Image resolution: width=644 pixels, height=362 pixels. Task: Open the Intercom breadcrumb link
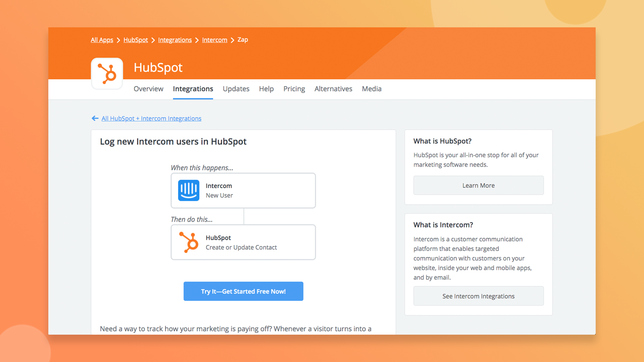(215, 40)
